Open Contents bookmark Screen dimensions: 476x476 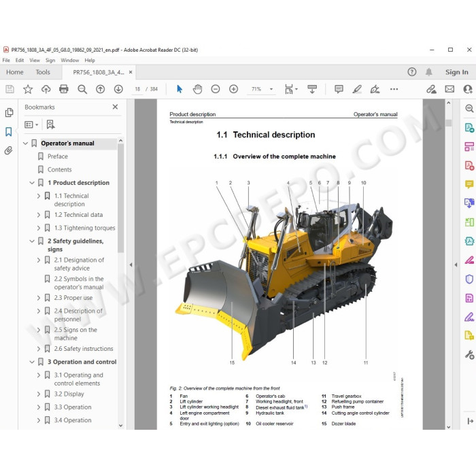click(x=60, y=169)
